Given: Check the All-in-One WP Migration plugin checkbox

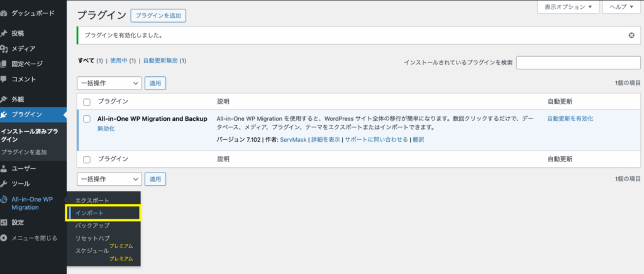Looking at the screenshot, I should tap(87, 118).
